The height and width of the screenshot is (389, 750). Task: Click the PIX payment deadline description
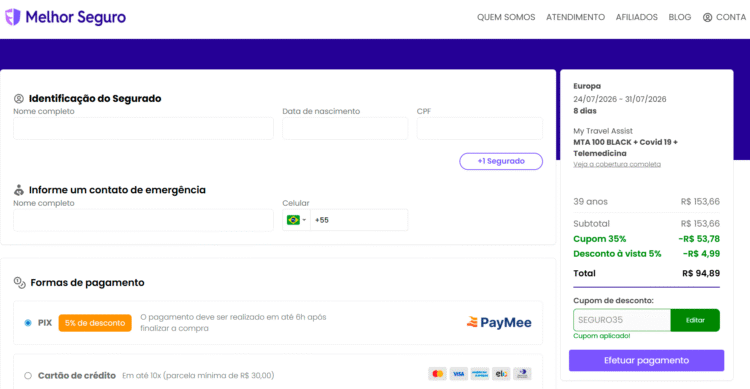(233, 322)
